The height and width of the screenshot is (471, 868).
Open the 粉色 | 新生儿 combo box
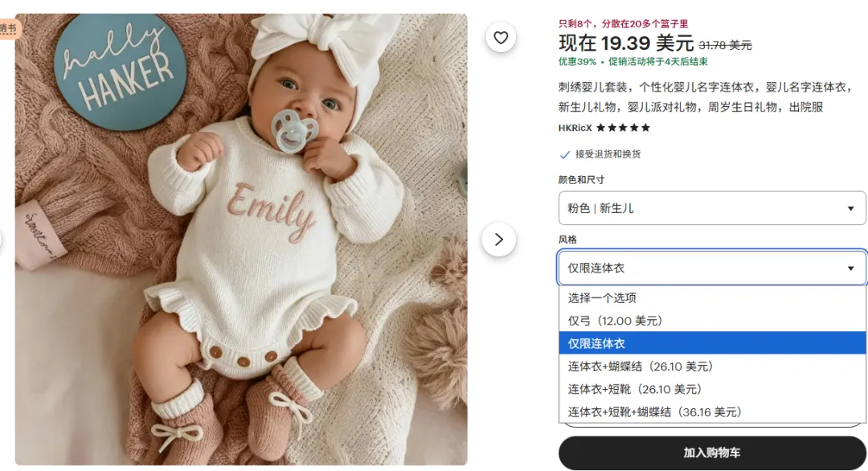pyautogui.click(x=712, y=208)
